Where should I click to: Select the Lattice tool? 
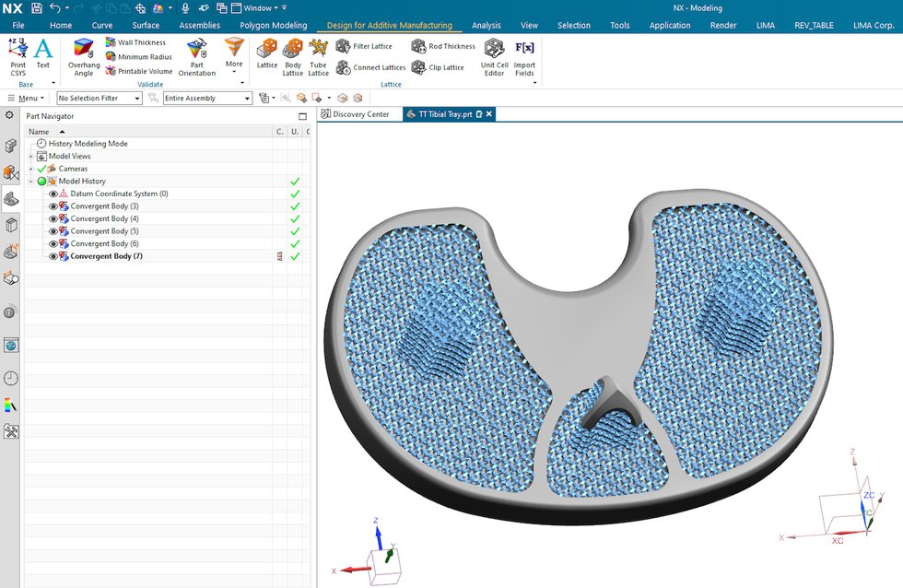(266, 57)
